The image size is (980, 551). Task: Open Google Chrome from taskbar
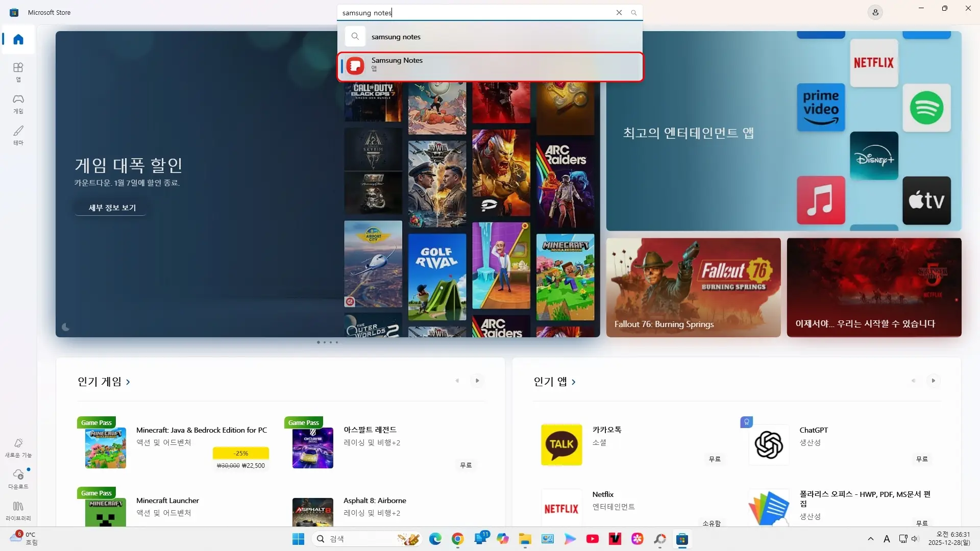(457, 539)
